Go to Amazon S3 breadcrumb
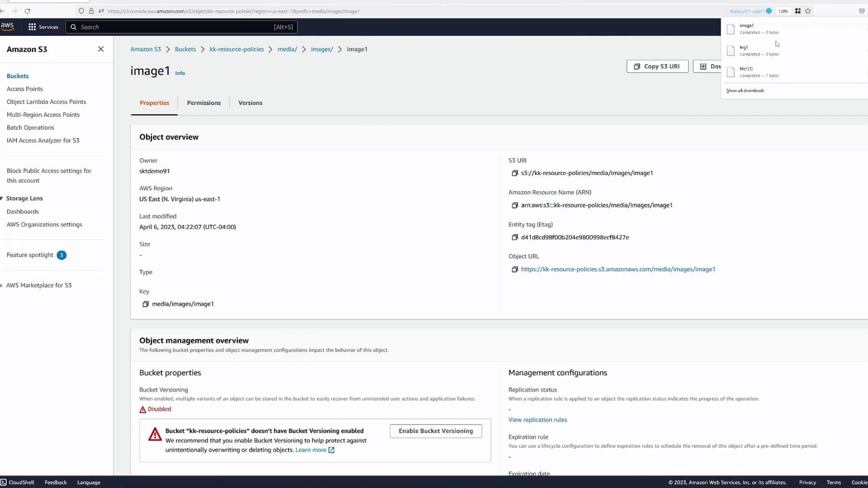This screenshot has width=868, height=488. (146, 49)
